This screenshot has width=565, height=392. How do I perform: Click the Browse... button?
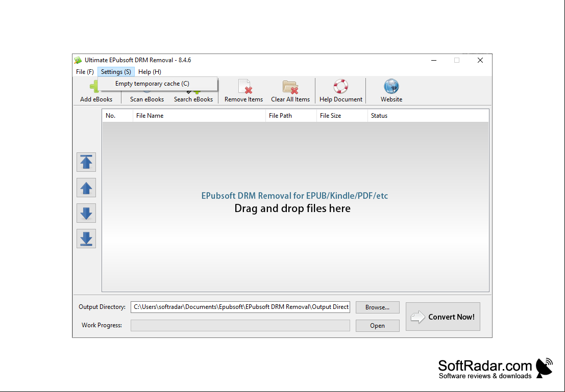click(x=377, y=307)
